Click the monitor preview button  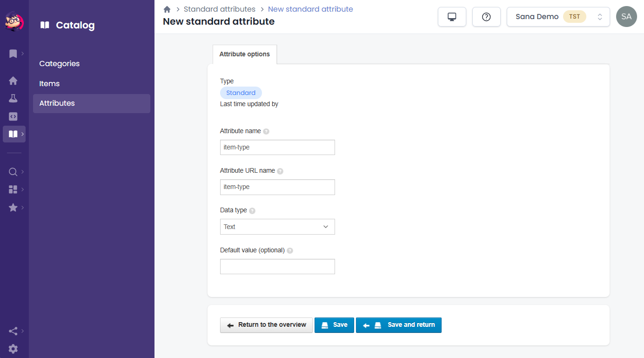[x=452, y=17]
